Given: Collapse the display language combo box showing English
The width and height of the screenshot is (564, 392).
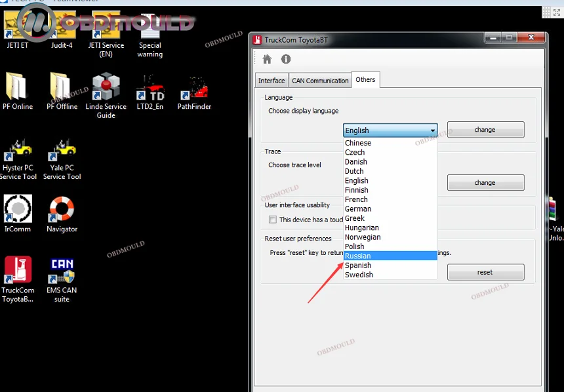Looking at the screenshot, I should click(390, 130).
